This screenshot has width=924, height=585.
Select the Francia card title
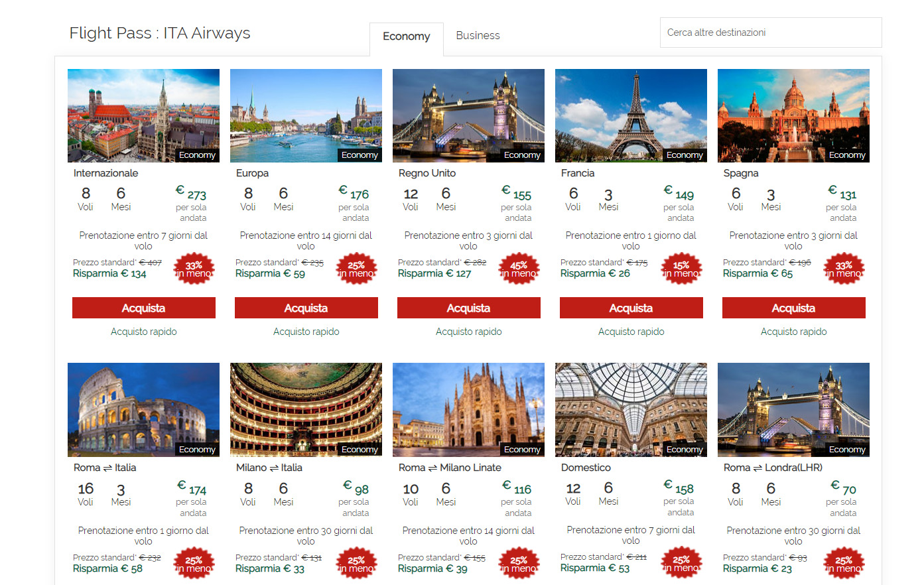578,173
